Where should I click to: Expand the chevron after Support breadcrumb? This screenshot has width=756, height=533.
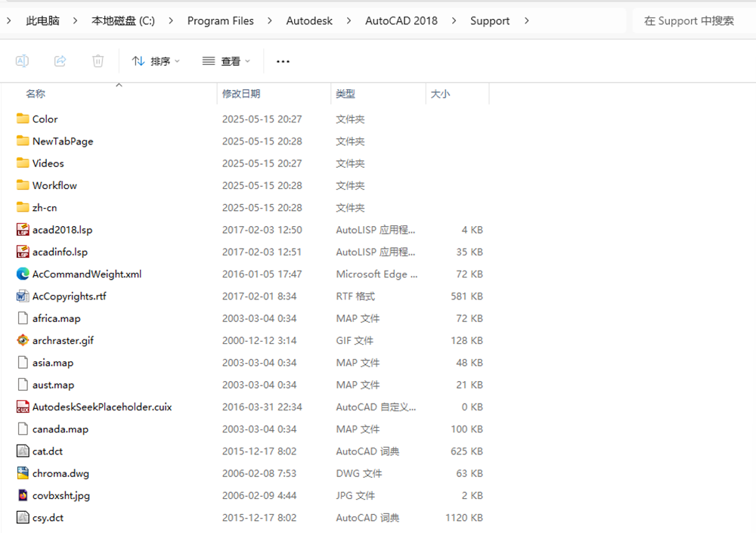[526, 20]
